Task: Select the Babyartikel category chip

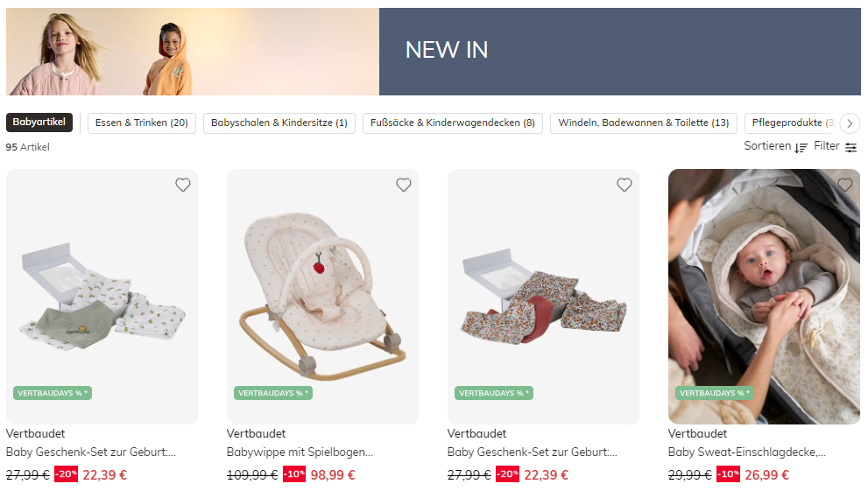Action: (x=39, y=123)
